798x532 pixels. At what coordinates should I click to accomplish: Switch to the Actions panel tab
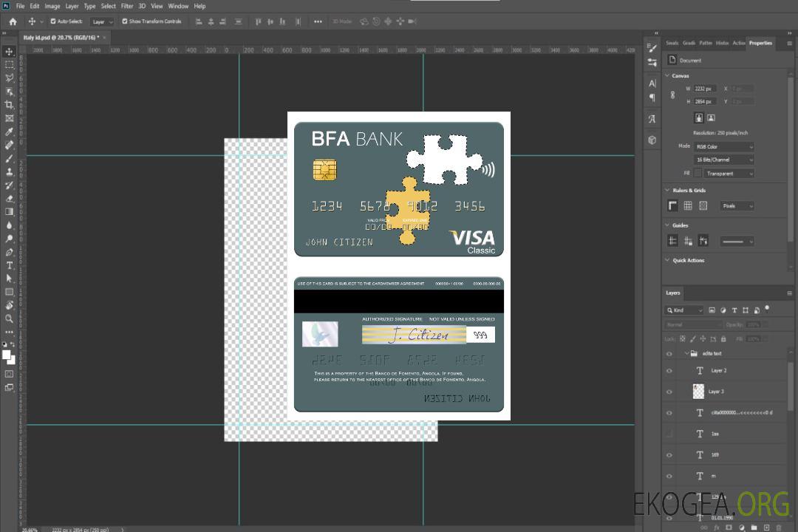pos(738,43)
